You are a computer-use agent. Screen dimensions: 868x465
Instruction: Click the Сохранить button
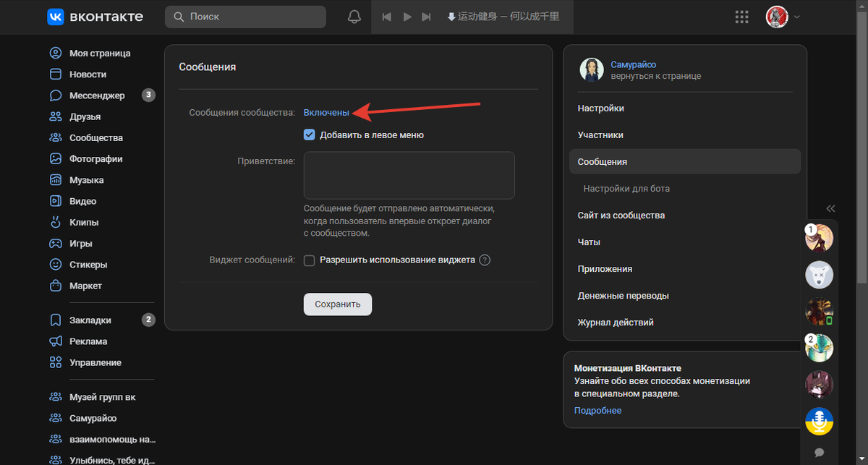[338, 304]
